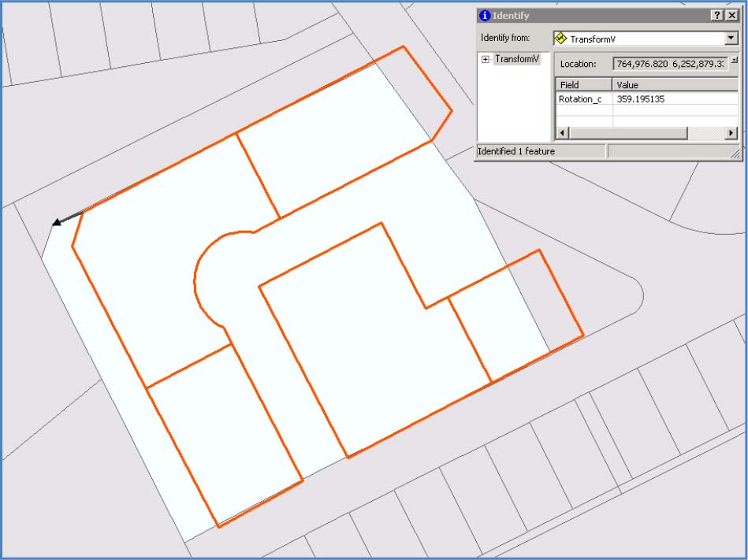Open the small location units menu button
The width and height of the screenshot is (748, 560).
(734, 60)
